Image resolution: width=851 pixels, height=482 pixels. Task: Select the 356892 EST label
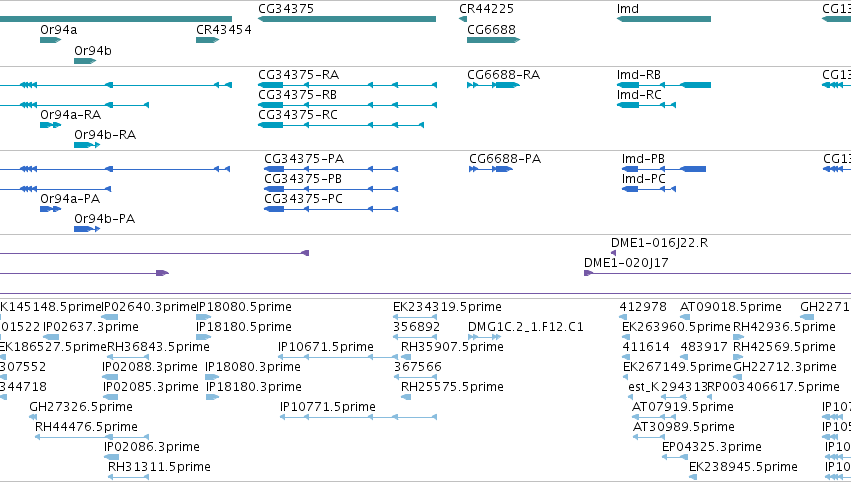[x=416, y=327]
